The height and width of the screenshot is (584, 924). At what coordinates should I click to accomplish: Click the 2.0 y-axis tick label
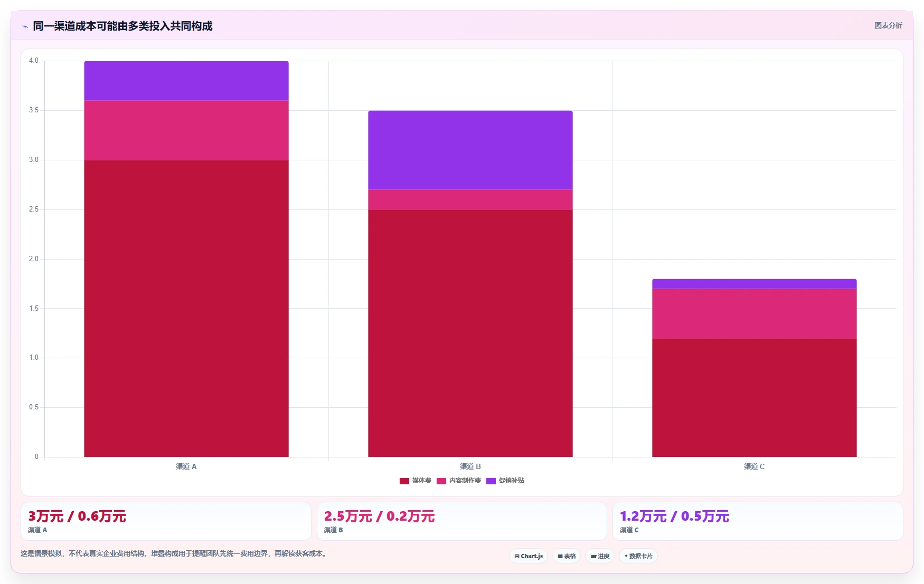pos(34,259)
